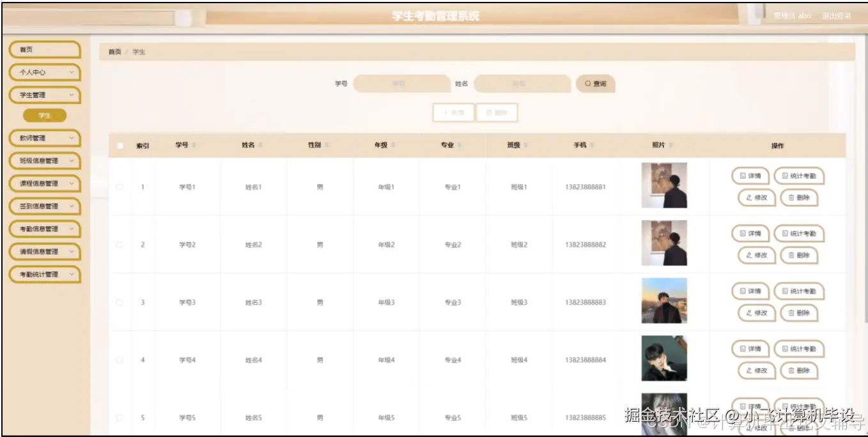Collapse the 学生管理 sidebar menu
Viewport: 868px width, 437px height.
[x=45, y=95]
